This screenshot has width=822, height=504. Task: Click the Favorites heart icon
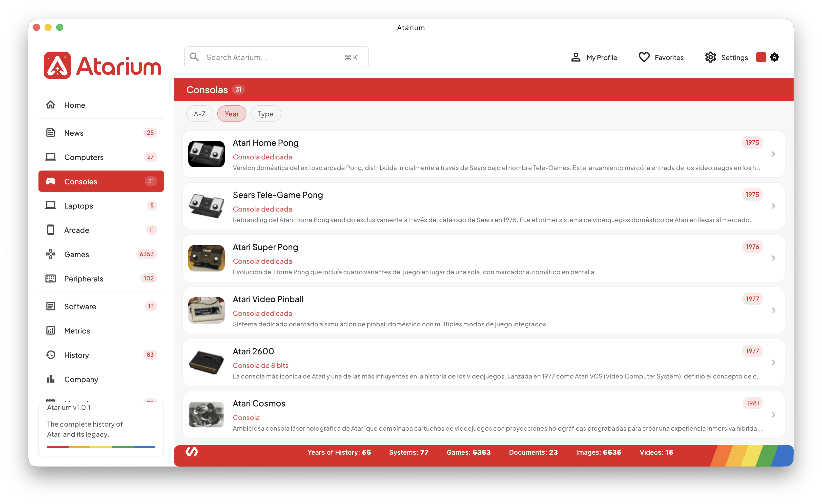click(644, 57)
